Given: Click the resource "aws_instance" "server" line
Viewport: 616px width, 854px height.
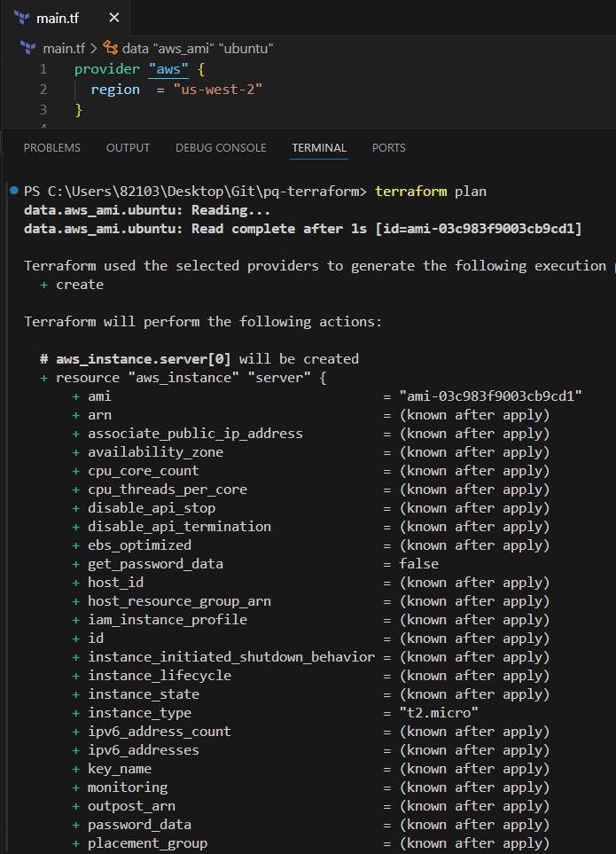Looking at the screenshot, I should pyautogui.click(x=183, y=378).
